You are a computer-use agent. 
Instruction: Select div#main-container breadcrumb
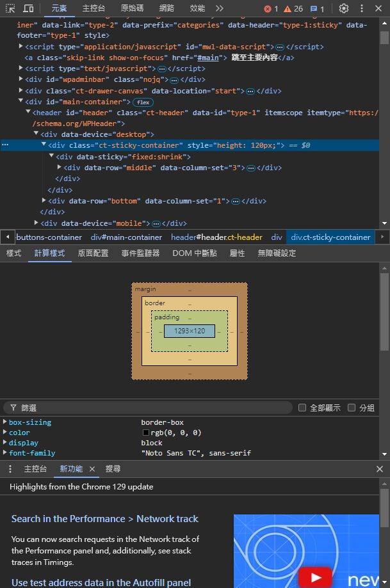point(126,237)
